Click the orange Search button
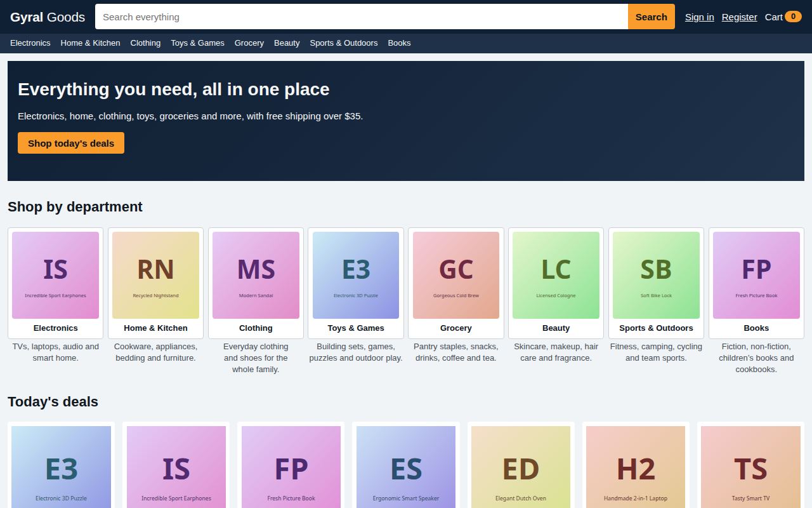 click(652, 17)
